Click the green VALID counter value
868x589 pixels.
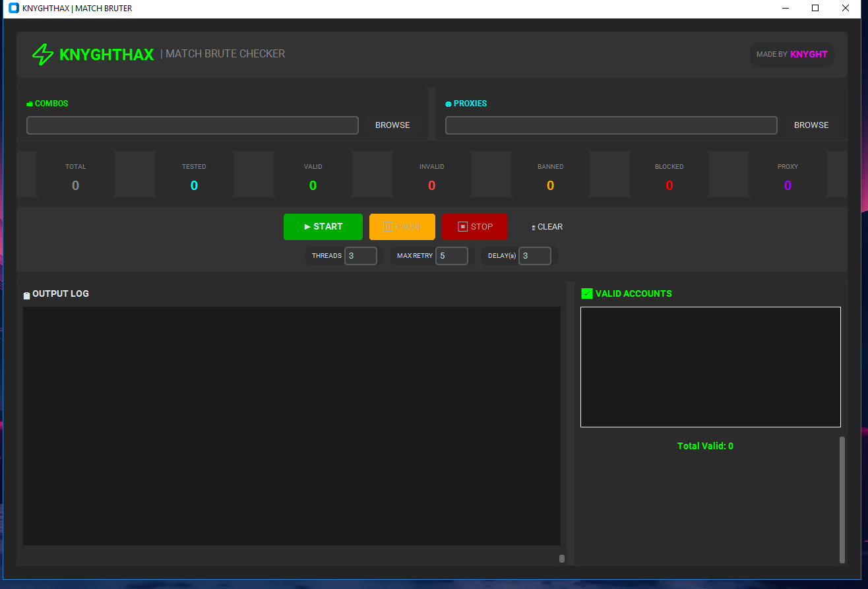[313, 186]
